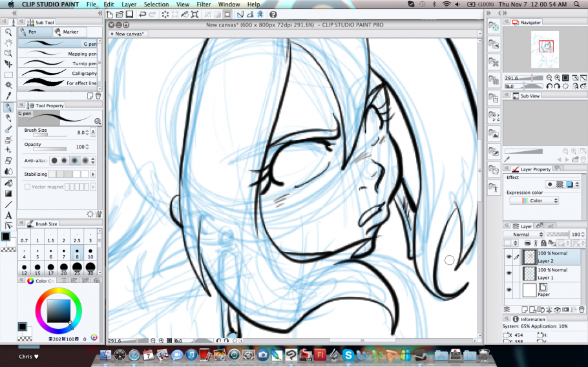Toggle the border effect circle icon
The width and height of the screenshot is (588, 367).
(550, 184)
